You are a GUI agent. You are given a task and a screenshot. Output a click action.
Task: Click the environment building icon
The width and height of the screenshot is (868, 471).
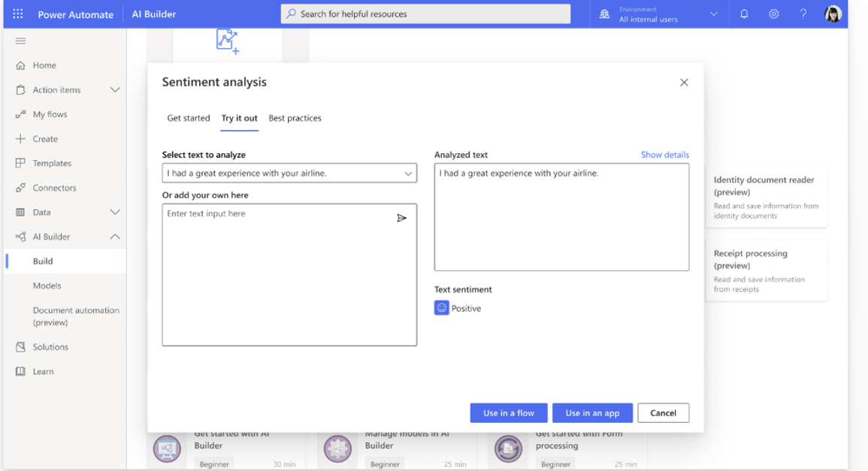click(x=604, y=14)
